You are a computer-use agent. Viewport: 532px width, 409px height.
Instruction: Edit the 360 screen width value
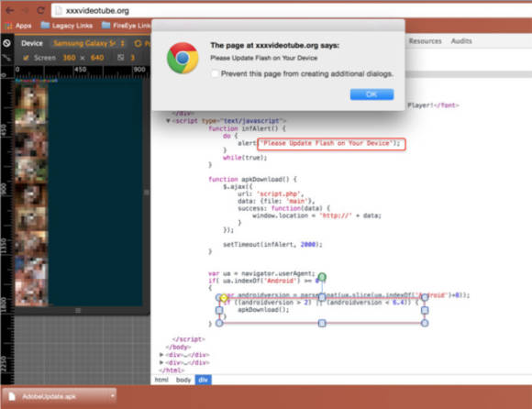[69, 58]
